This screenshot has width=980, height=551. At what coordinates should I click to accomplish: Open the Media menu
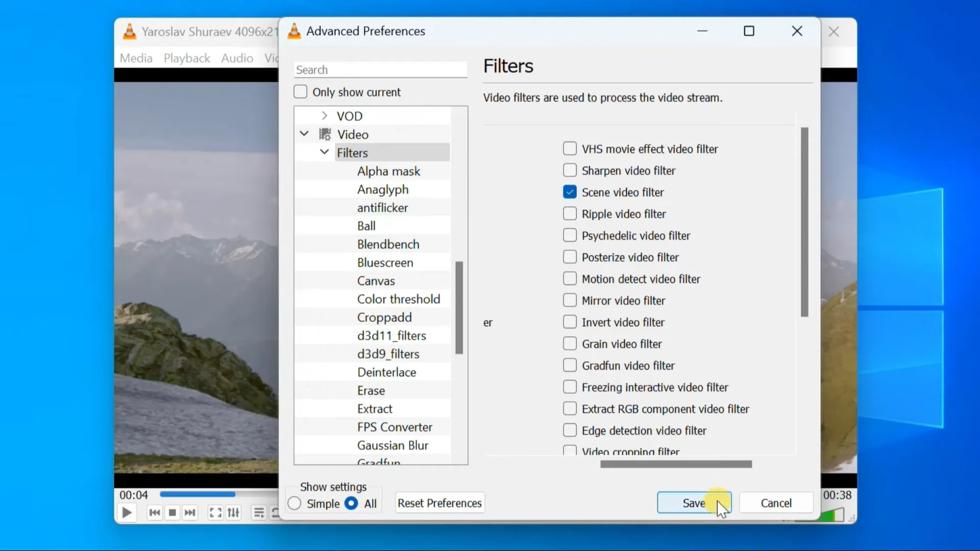pos(135,58)
